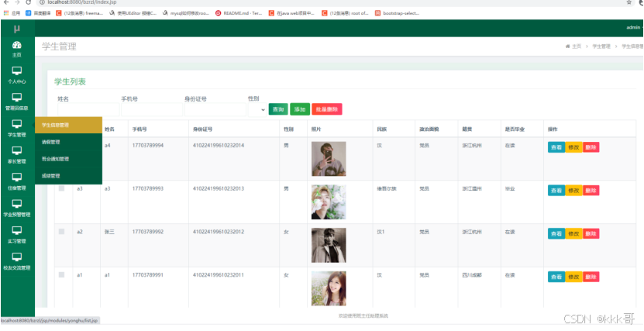Bookmark this page with the star icon
The image size is (644, 331).
(629, 2)
